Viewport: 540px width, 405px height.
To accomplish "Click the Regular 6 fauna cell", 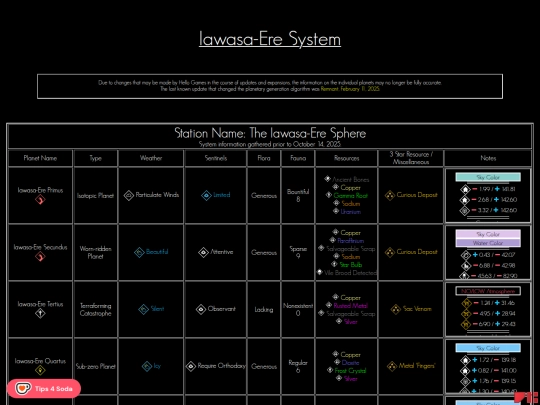I will pos(298,366).
